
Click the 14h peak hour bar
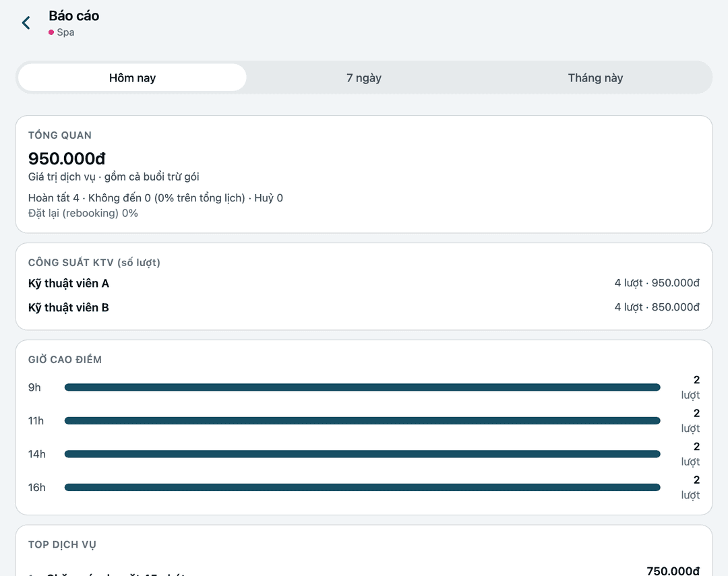(362, 454)
